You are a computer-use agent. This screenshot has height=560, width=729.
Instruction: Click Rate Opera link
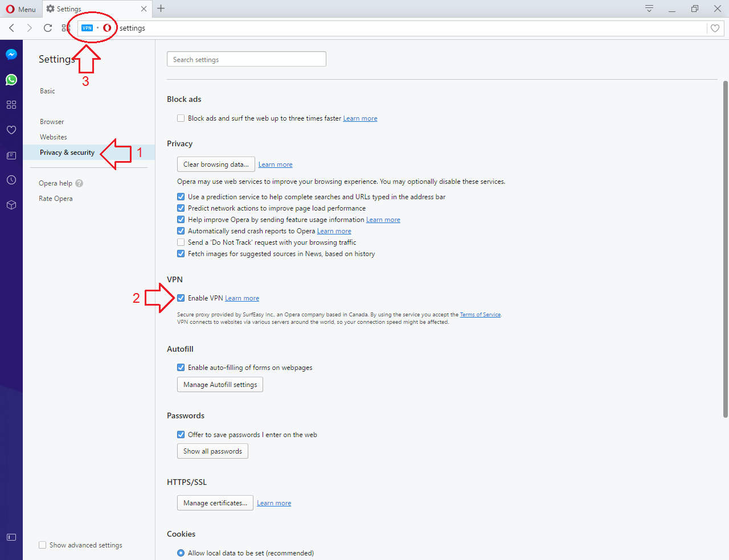pyautogui.click(x=55, y=199)
